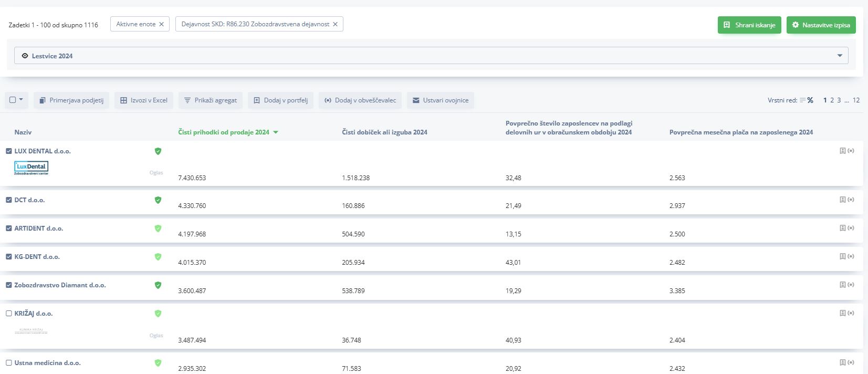Go to results page 3

[839, 100]
